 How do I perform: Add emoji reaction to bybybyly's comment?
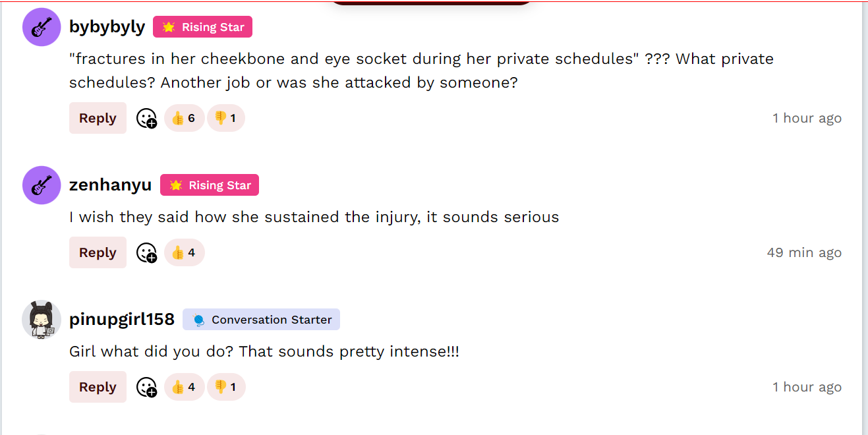tap(146, 119)
